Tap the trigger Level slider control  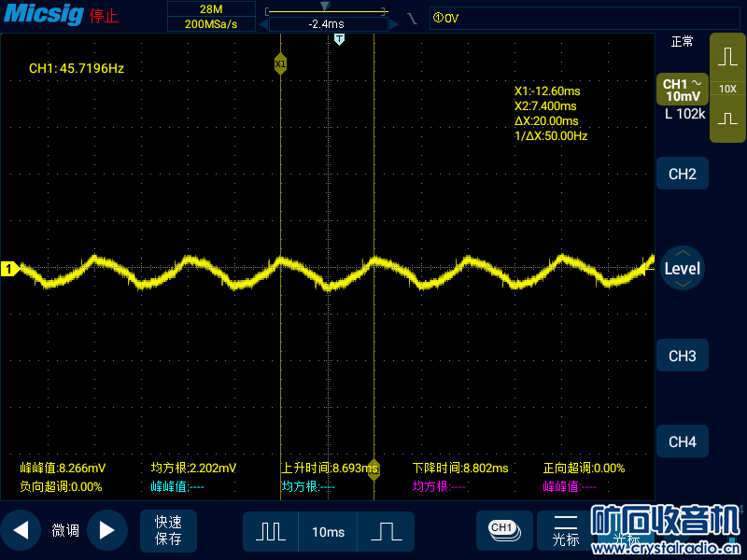(682, 269)
